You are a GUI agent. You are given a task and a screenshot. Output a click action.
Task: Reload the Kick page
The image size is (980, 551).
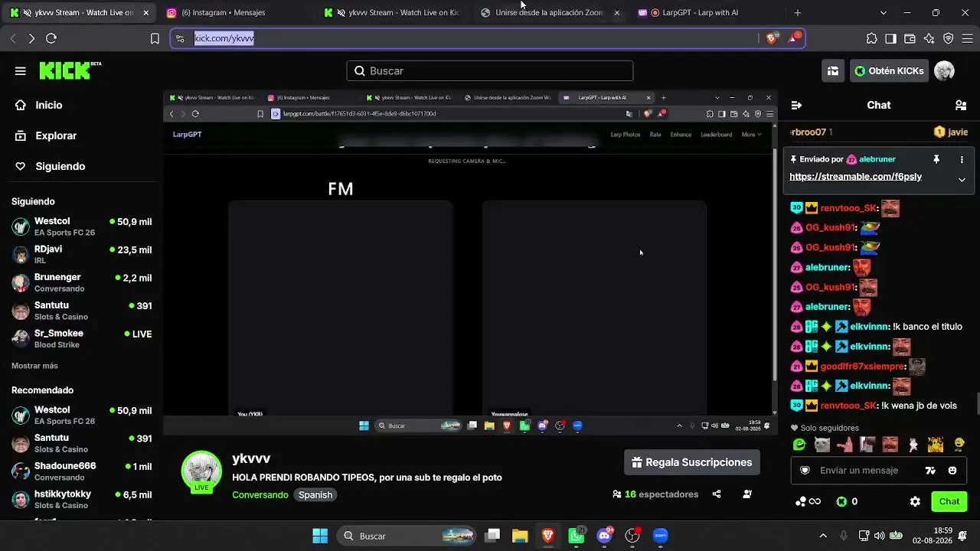click(51, 38)
